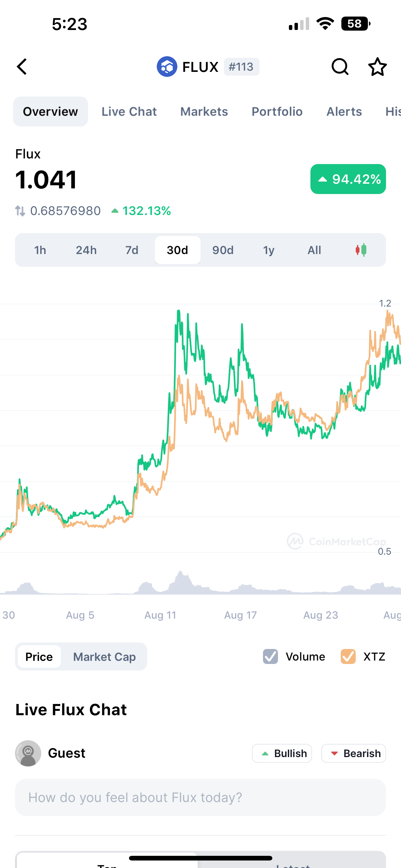Toggle the Volume checkbox
Viewport: 401px width, 868px height.
click(x=270, y=656)
